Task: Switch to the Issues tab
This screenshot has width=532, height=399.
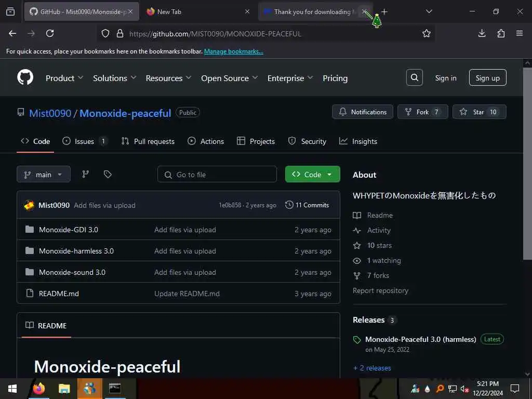Action: 85,141
